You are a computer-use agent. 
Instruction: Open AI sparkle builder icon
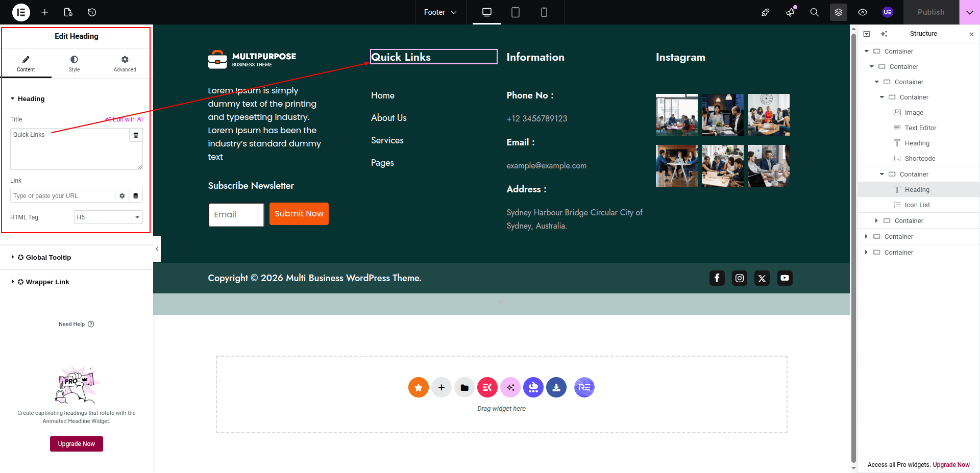point(510,387)
